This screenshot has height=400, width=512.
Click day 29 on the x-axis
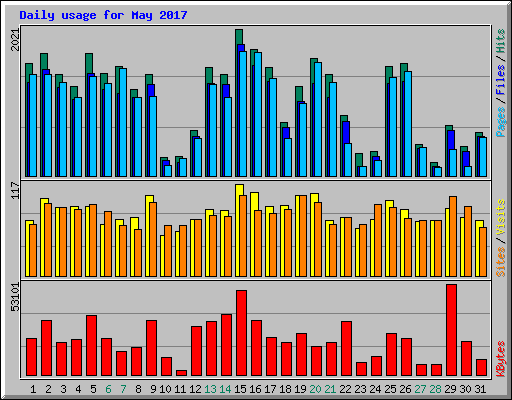[450, 389]
